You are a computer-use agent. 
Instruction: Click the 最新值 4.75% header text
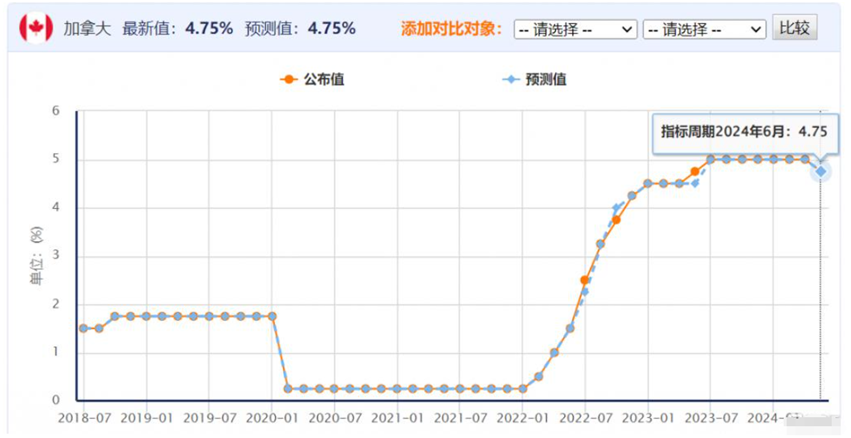pyautogui.click(x=178, y=28)
